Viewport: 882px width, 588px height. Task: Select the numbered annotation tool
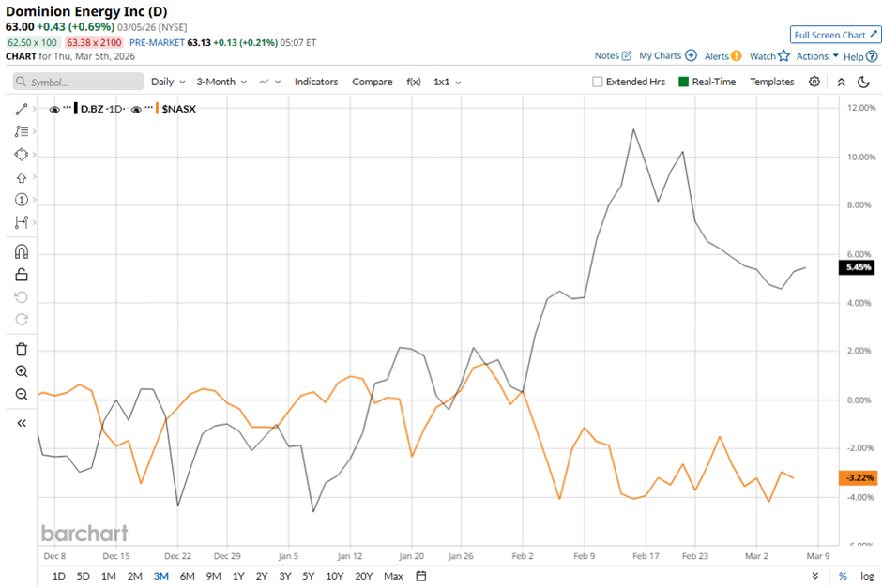point(22,200)
